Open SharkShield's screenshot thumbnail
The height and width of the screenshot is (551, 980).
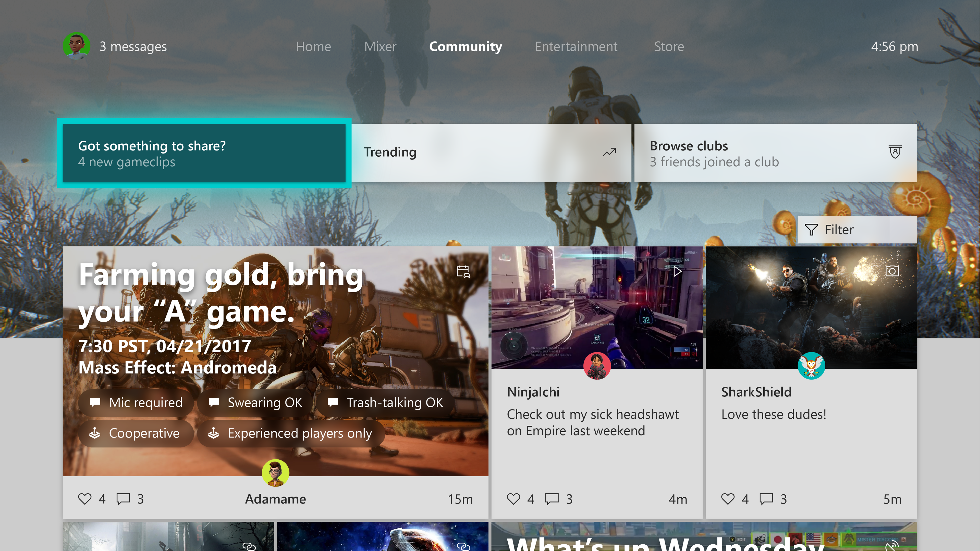[x=811, y=307]
